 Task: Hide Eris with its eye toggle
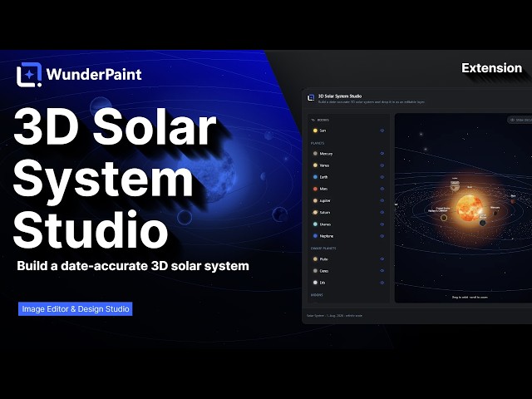382,283
